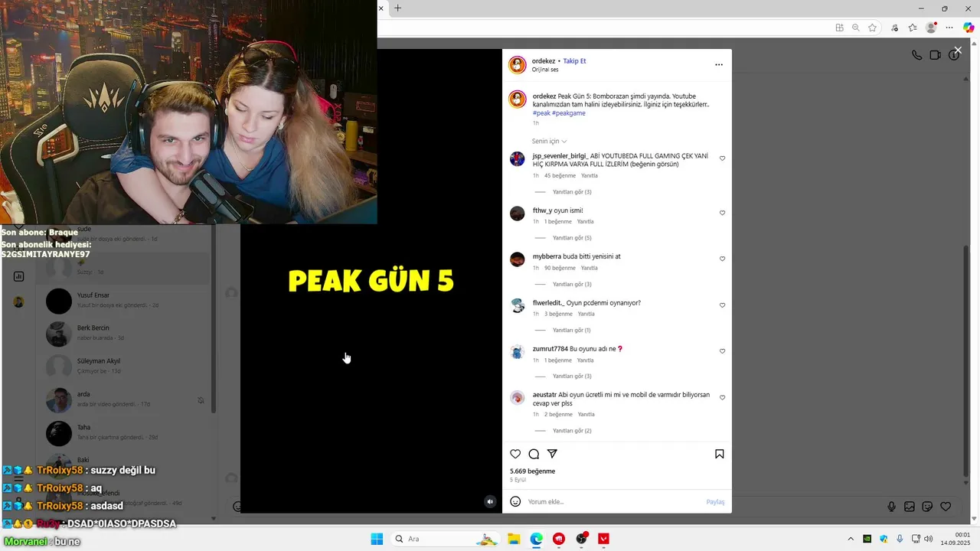Open the Edge profile avatar menu
The image size is (980, 551).
click(931, 28)
